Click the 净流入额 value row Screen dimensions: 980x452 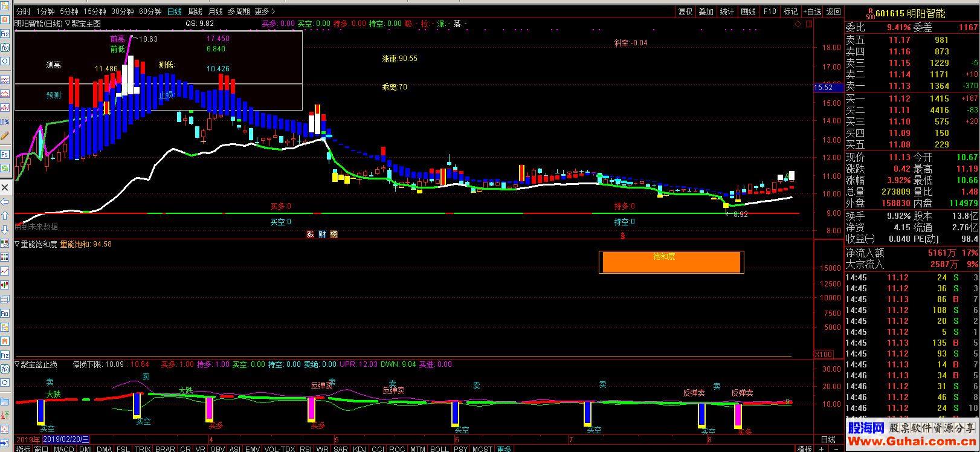coord(912,253)
